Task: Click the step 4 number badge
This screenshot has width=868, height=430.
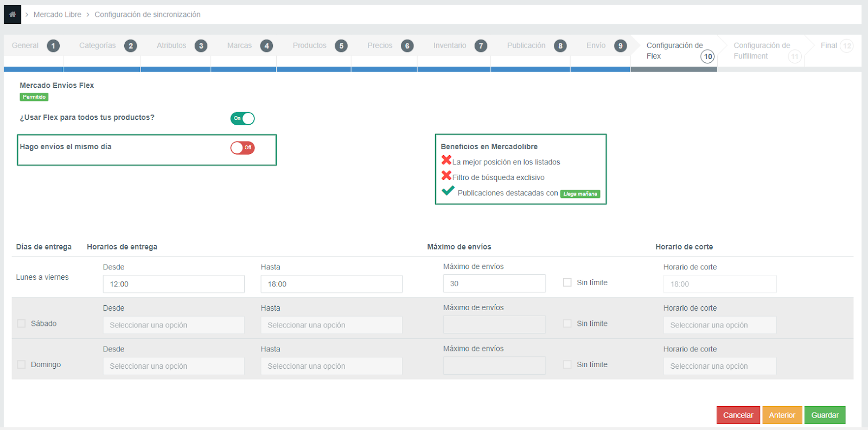Action: [266, 46]
